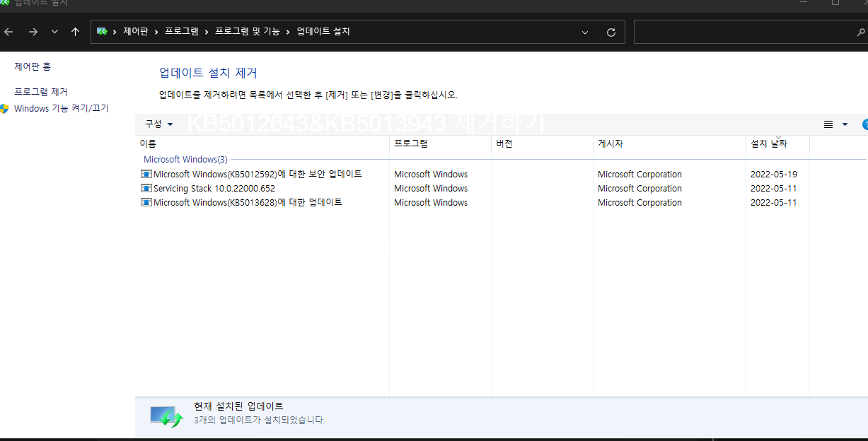This screenshot has width=868, height=441.
Task: Expand the address bar history dropdown
Action: coord(585,32)
